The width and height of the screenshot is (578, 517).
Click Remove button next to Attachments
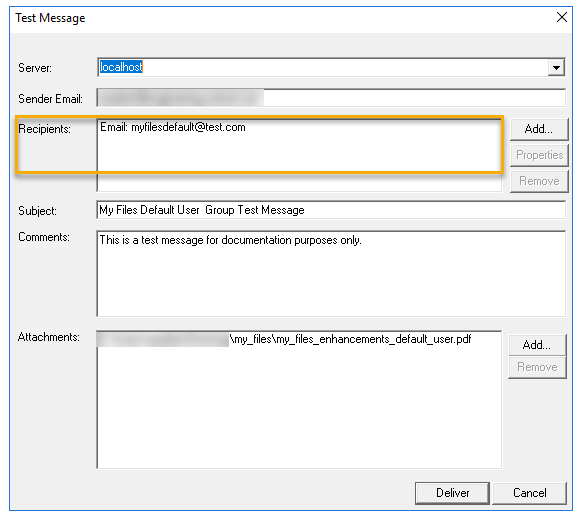[537, 367]
